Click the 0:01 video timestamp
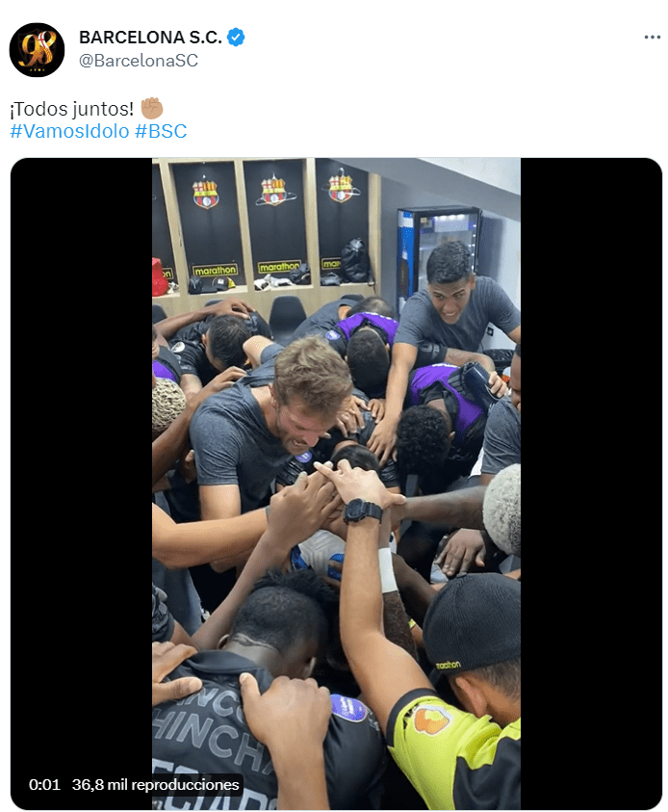668x812 pixels. pos(44,785)
